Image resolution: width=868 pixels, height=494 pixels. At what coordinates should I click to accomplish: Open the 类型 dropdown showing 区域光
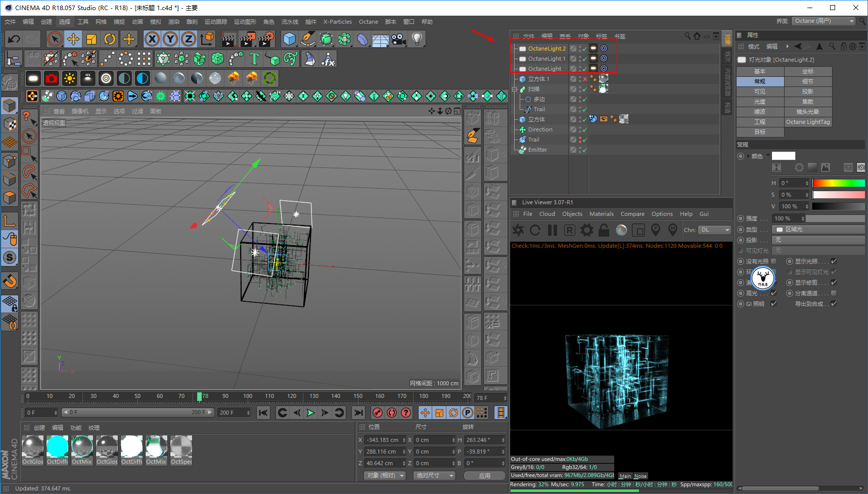[818, 230]
